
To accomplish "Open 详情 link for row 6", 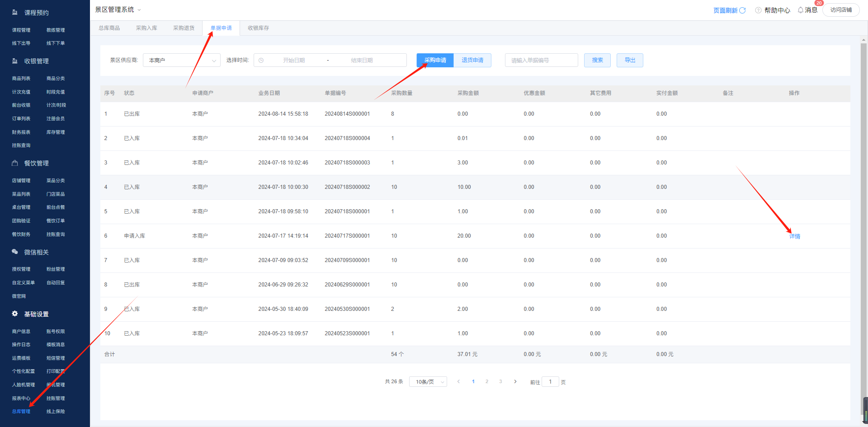I will pos(794,236).
